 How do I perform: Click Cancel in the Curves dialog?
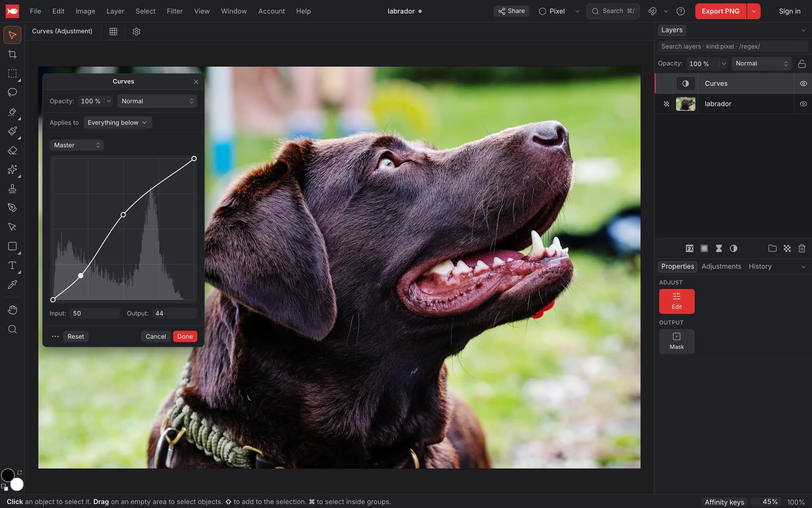point(156,337)
